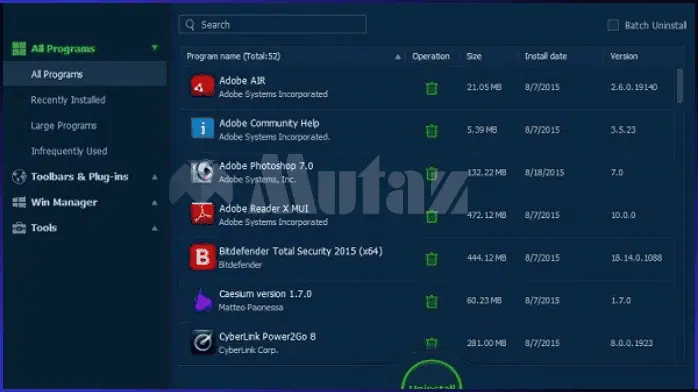The width and height of the screenshot is (698, 392).
Task: Click the Bitdefender Total Security icon
Action: 203,257
